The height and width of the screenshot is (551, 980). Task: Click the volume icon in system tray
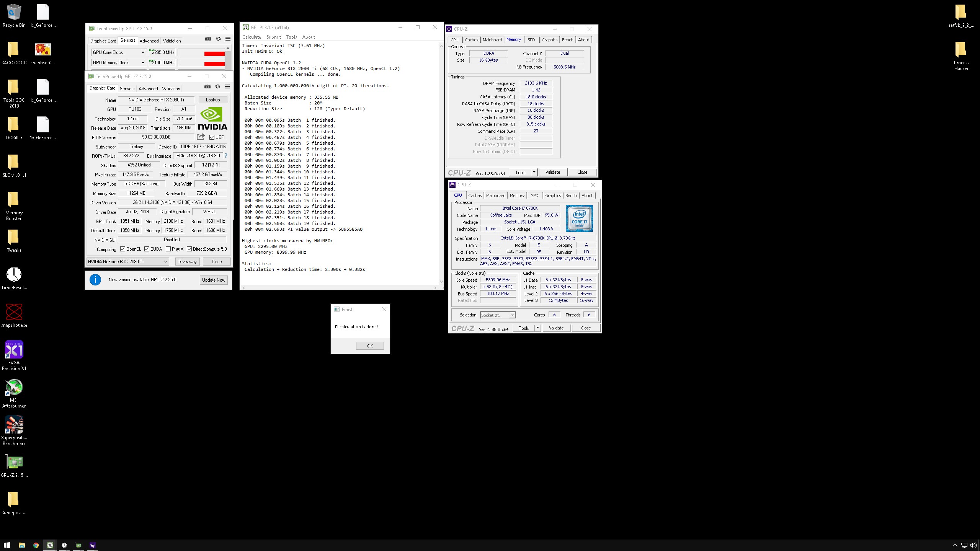(973, 545)
